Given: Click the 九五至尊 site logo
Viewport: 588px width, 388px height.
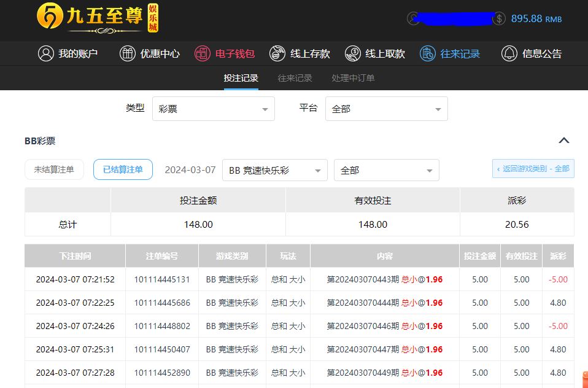Looking at the screenshot, I should 98,18.
